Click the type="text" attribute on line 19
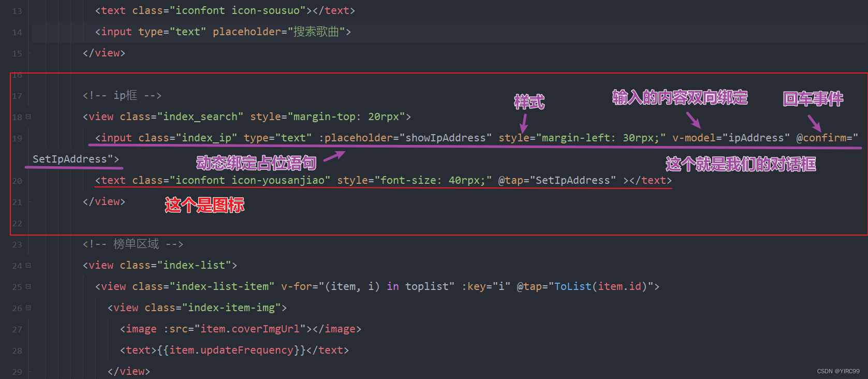This screenshot has height=379, width=868. click(x=278, y=138)
